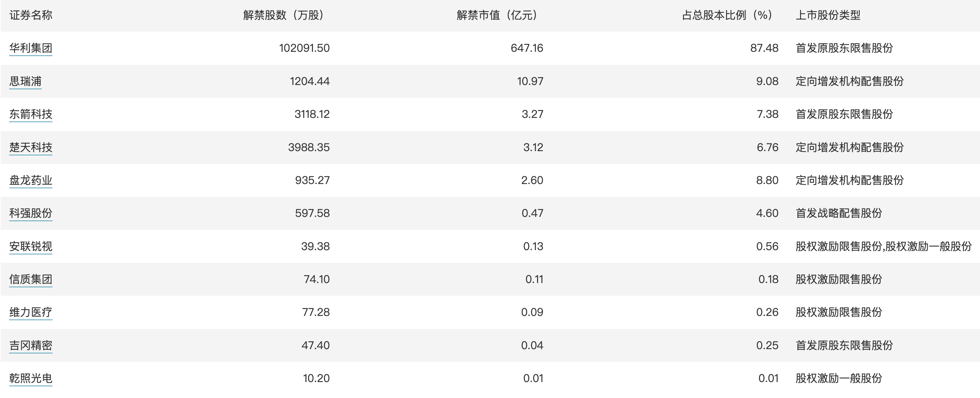
Task: Click the 证券名称 column header
Action: [x=31, y=15]
